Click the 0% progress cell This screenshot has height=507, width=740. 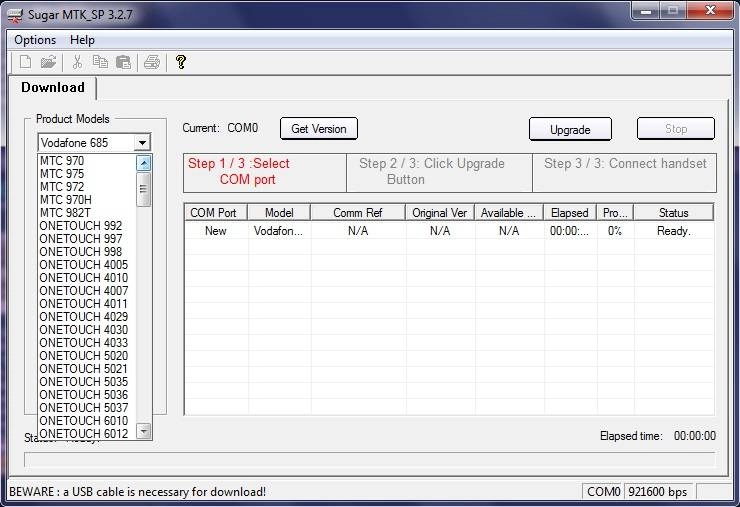(x=615, y=231)
